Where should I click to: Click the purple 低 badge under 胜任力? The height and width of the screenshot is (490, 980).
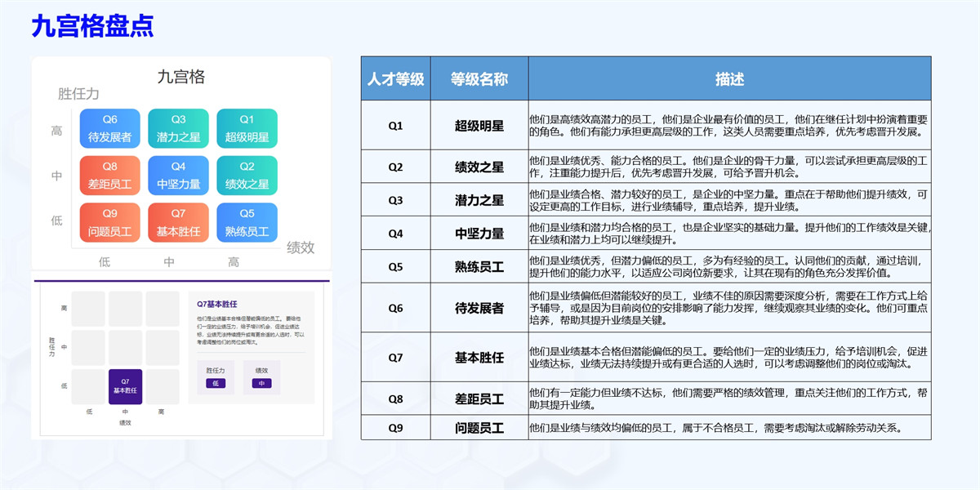[x=216, y=383]
